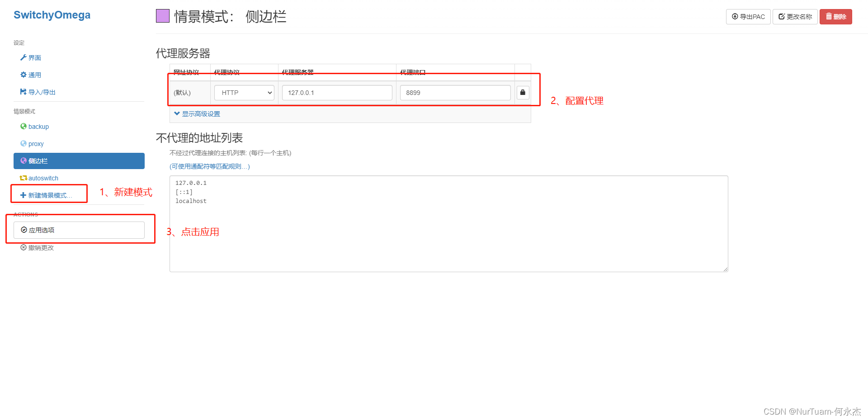
Task: Click the SwitchyOmega logo title
Action: point(52,15)
